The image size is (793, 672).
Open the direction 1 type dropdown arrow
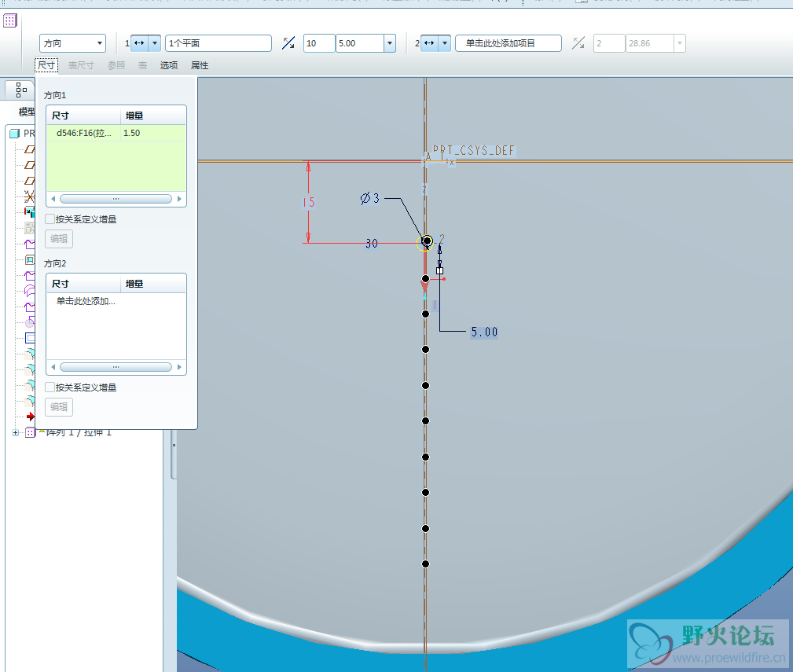click(x=155, y=43)
